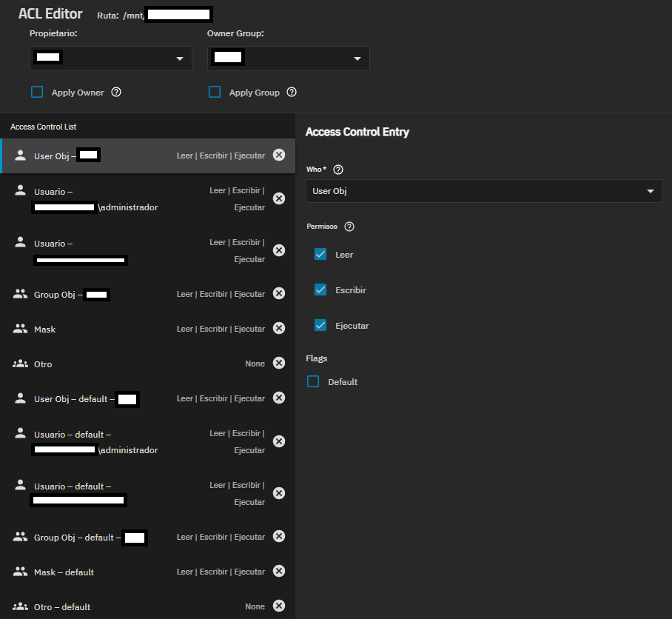This screenshot has width=672, height=619.
Task: Open the Owner Group dropdown
Action: click(x=289, y=58)
